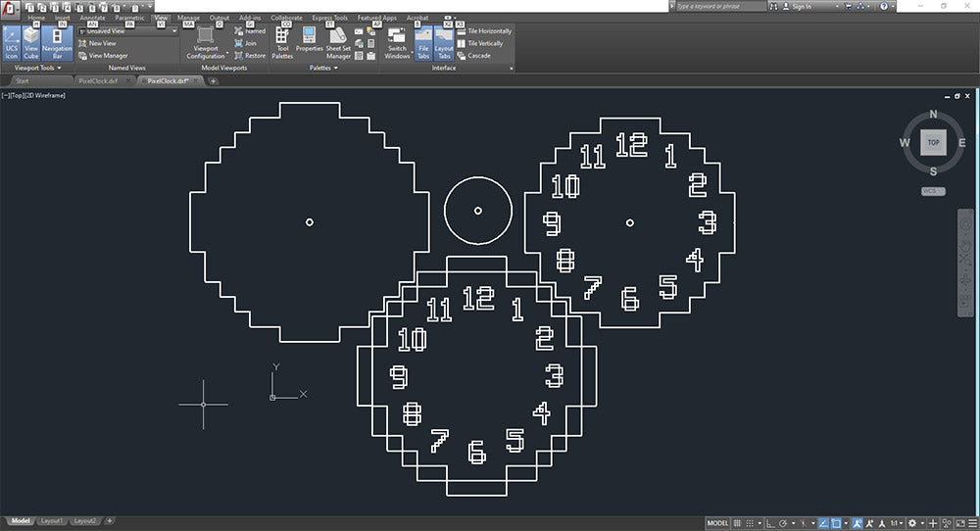Open Viewport Configuration options
Screen dimensions: 980x531
[x=206, y=43]
